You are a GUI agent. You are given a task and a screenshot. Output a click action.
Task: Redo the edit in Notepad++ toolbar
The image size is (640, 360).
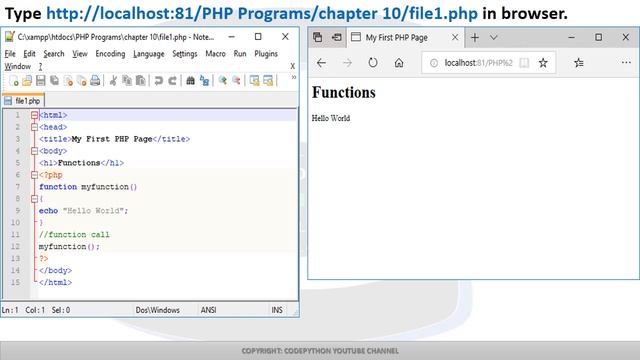pos(172,81)
